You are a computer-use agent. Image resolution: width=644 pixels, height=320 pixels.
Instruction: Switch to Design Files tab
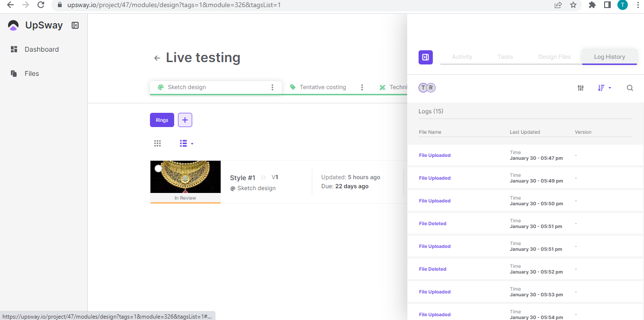point(554,57)
